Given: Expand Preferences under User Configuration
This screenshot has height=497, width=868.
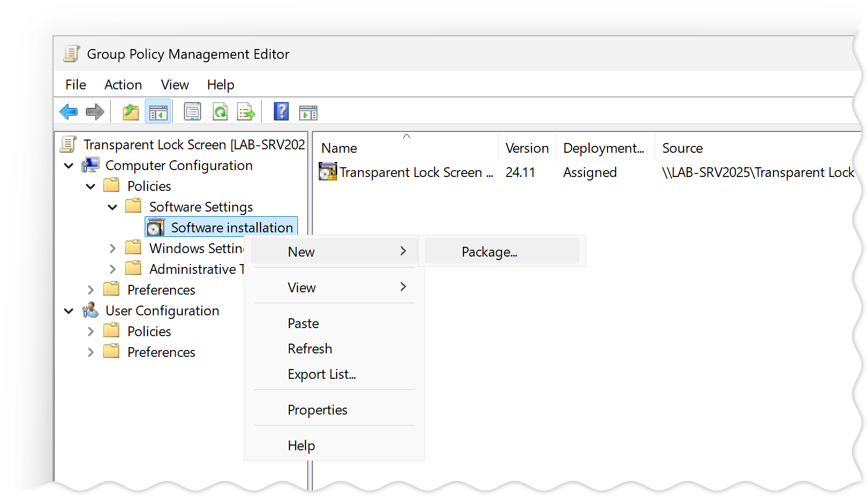Looking at the screenshot, I should click(x=90, y=352).
